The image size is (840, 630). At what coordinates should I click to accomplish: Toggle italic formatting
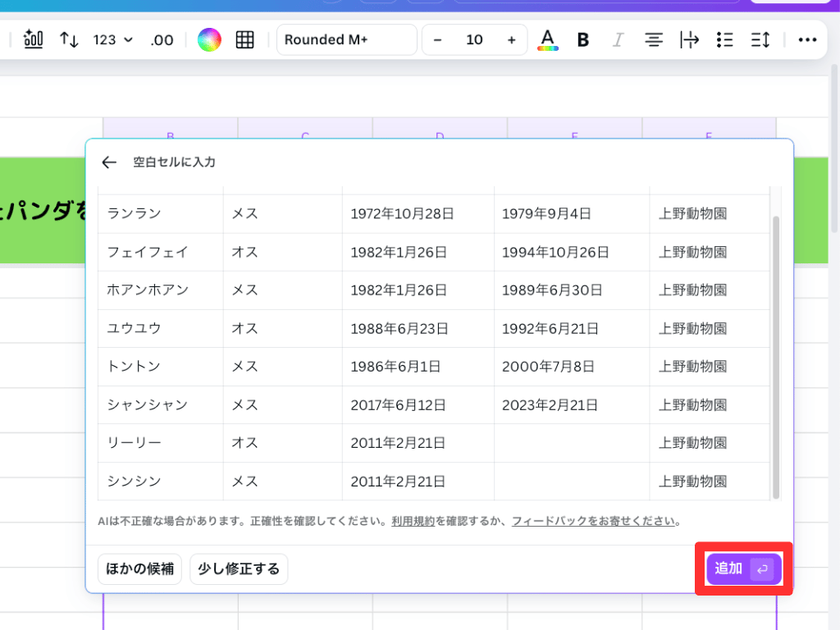[x=619, y=39]
